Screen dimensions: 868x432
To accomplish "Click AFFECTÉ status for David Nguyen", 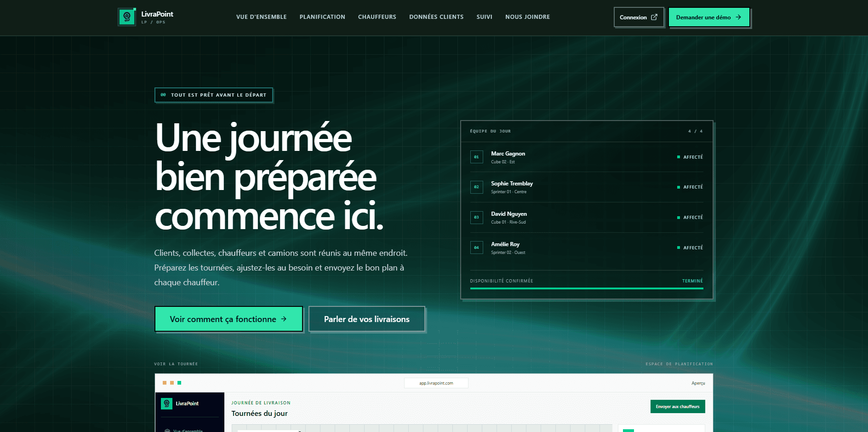I will 690,217.
